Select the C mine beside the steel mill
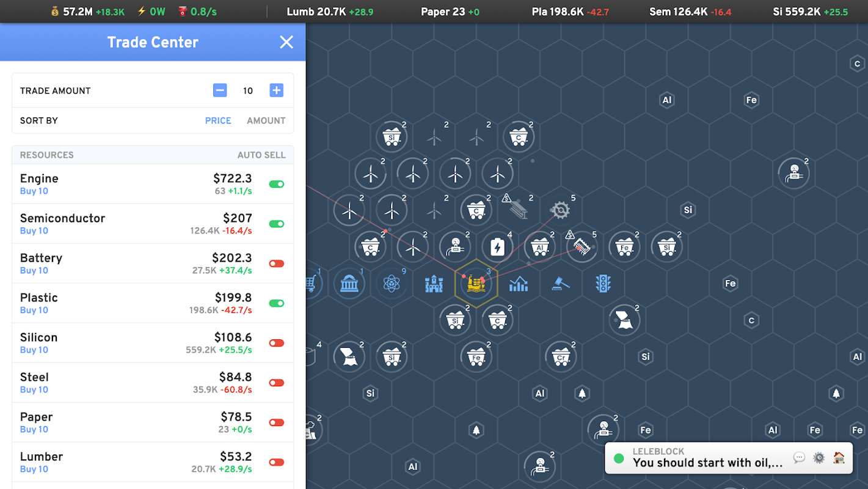The height and width of the screenshot is (489, 868). (x=476, y=210)
